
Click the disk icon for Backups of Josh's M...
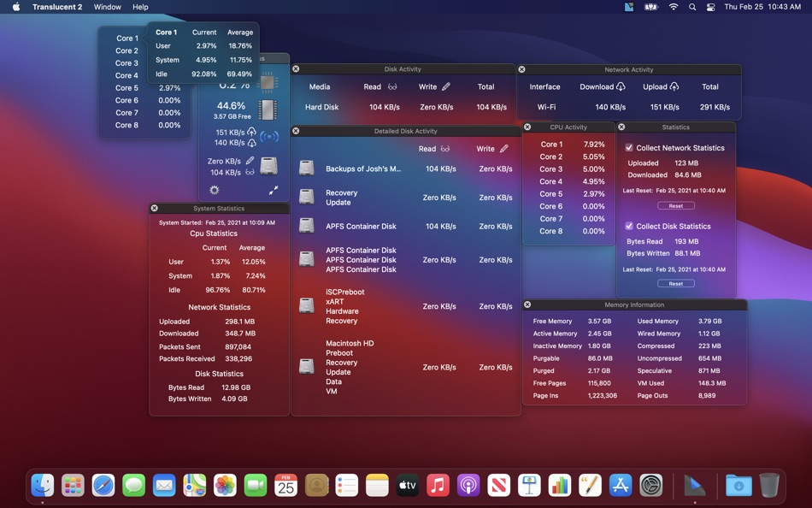pos(307,168)
